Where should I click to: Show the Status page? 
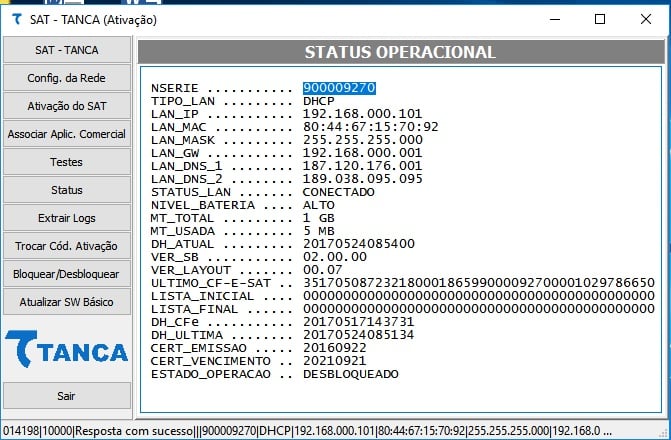pos(67,190)
